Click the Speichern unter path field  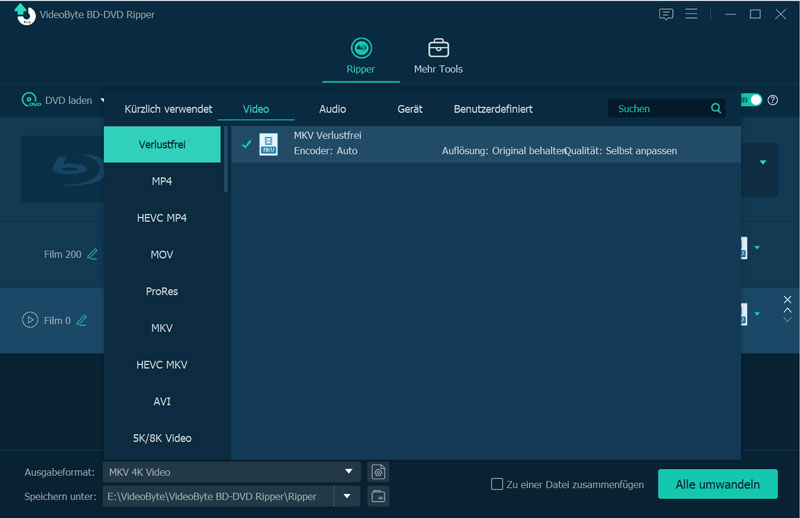[218, 496]
